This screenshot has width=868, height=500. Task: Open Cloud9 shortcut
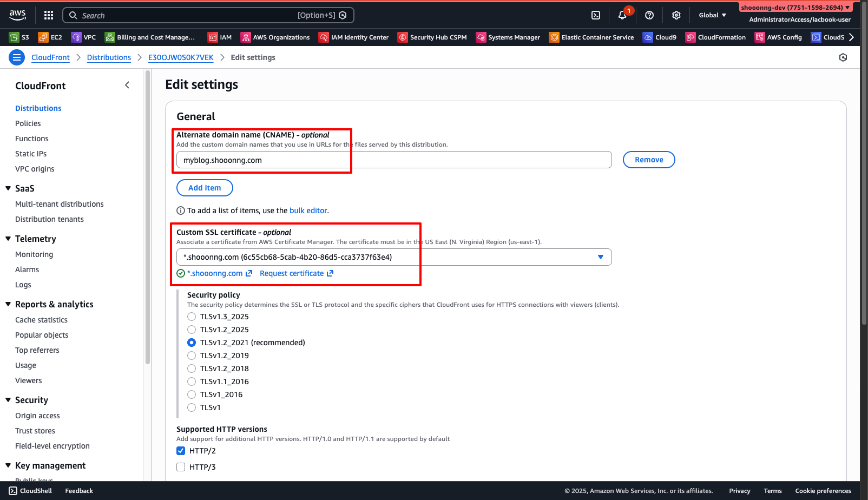tap(660, 37)
